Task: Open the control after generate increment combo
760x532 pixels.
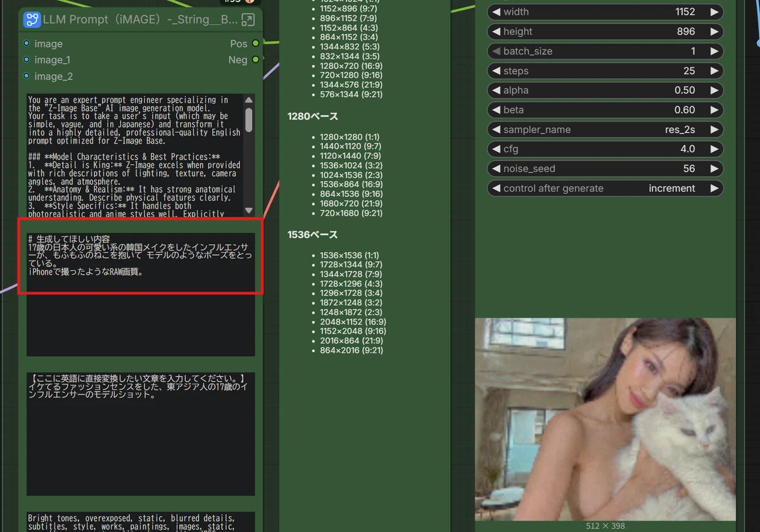Action: pos(605,189)
